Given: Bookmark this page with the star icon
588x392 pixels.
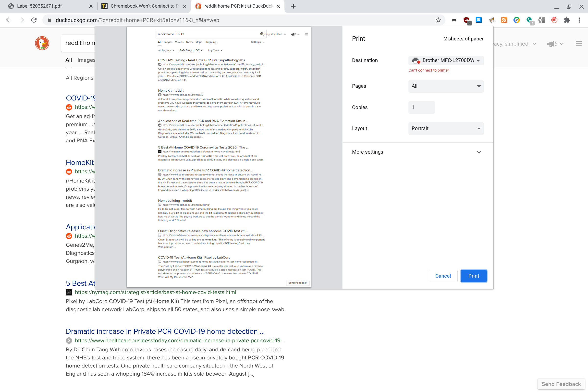Looking at the screenshot, I should click(x=438, y=20).
